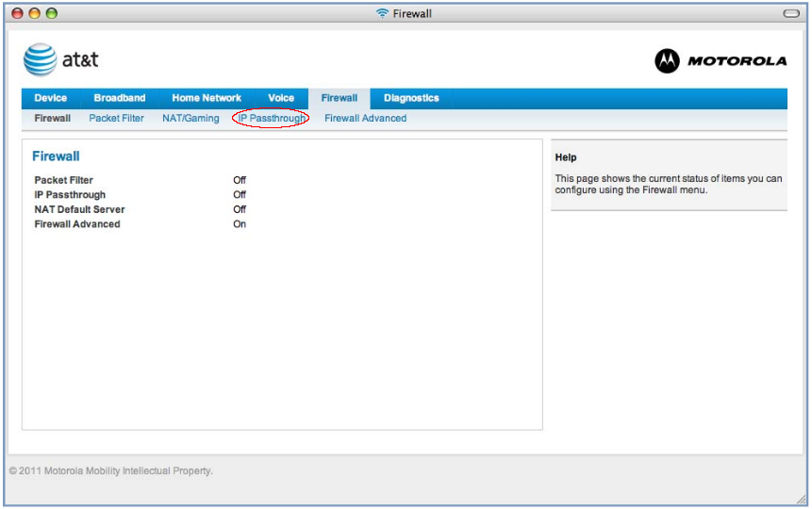This screenshot has height=509, width=812.
Task: Zoom the window using the green button
Action: tap(51, 13)
